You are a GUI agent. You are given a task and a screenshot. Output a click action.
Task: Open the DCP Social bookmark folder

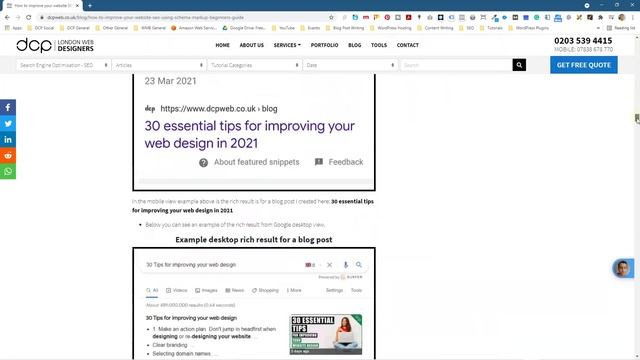(x=40, y=28)
